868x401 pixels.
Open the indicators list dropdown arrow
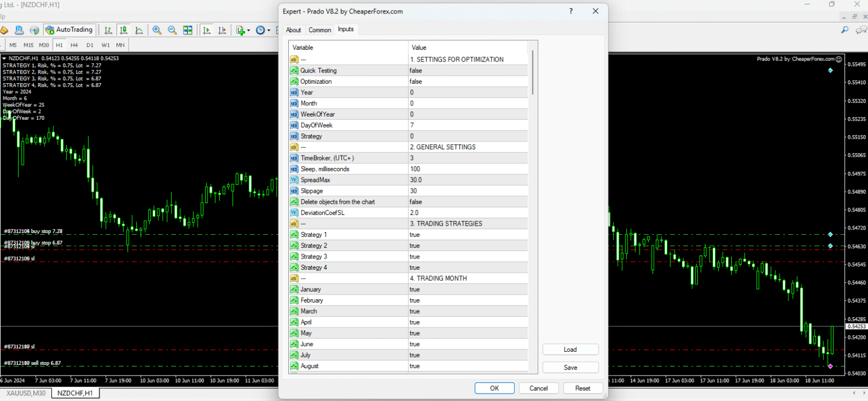pos(249,31)
